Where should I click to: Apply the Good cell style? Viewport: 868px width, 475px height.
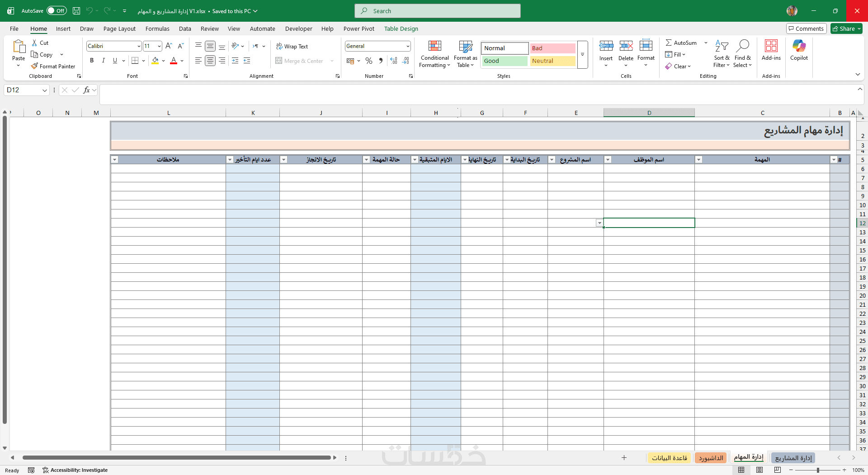pyautogui.click(x=505, y=61)
